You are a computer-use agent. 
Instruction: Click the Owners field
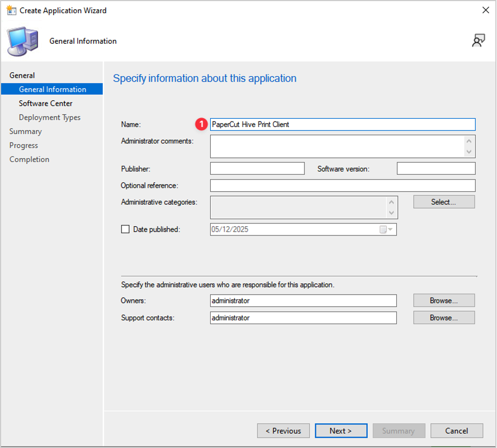[x=303, y=301]
